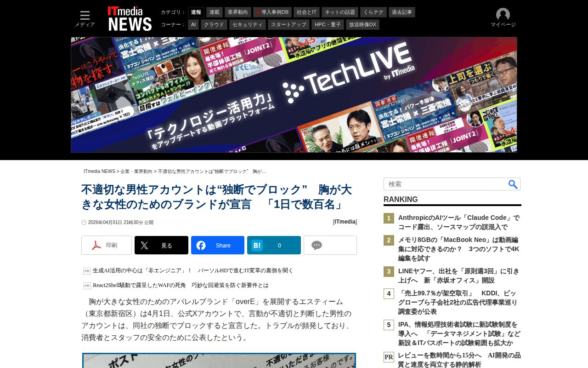Image resolution: width=588 pixels, height=368 pixels.
Task: Go to the 放送映像DX corner
Action: click(x=362, y=25)
